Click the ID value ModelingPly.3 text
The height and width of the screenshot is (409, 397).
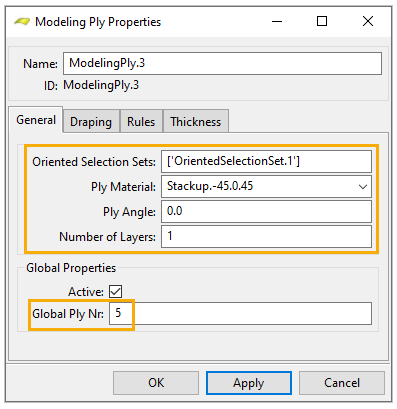[101, 85]
